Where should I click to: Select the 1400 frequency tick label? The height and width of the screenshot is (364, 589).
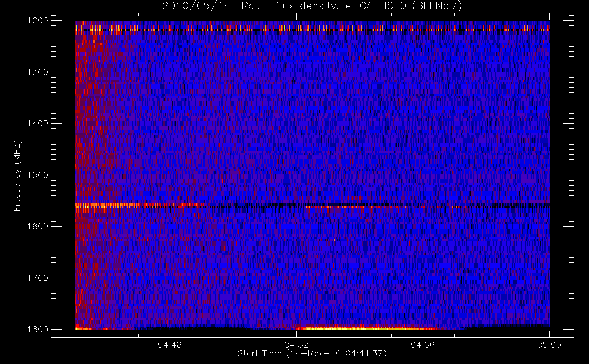[x=38, y=123]
